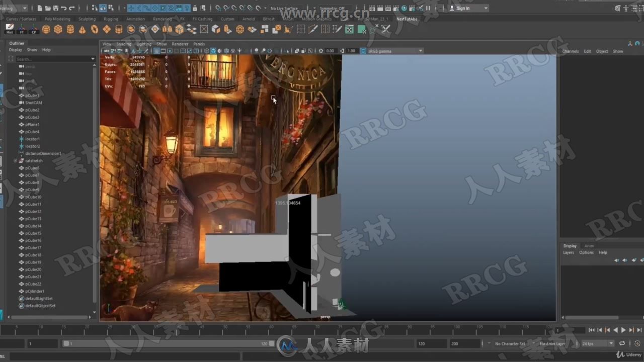Open the Modeling menu set dropdown
Viewport: 644px width, 362px height.
[x=14, y=8]
